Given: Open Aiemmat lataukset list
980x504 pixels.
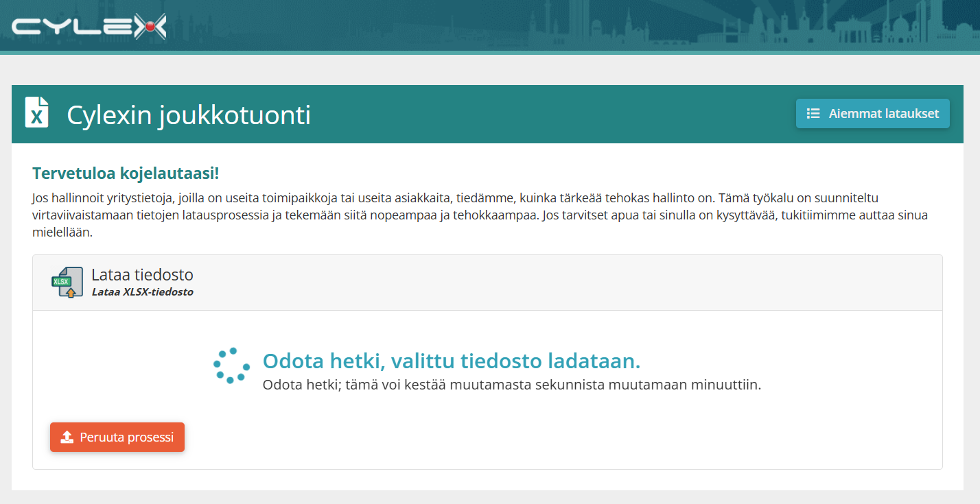Looking at the screenshot, I should tap(872, 114).
